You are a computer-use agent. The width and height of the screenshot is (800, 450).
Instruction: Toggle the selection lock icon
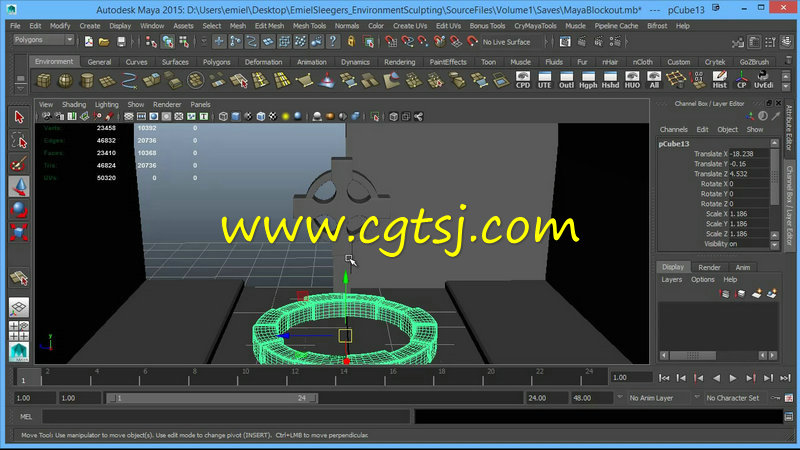(351, 42)
